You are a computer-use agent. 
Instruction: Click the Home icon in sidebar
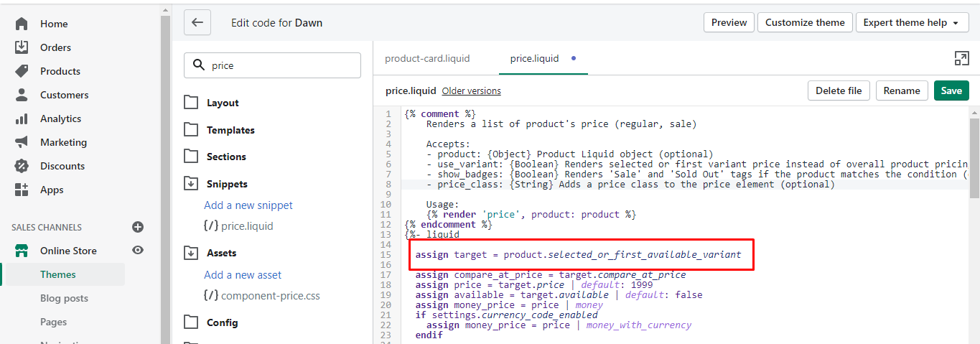tap(22, 24)
